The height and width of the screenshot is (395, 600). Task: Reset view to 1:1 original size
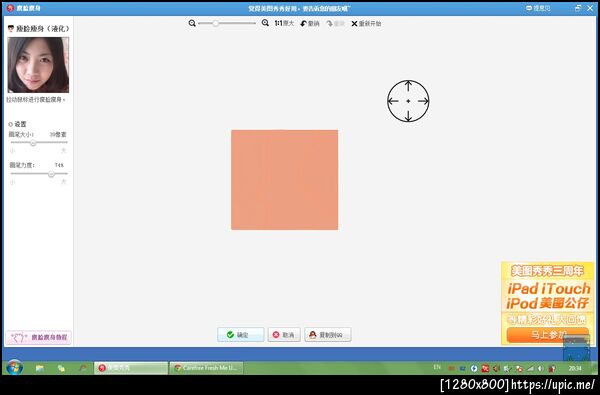pos(284,23)
